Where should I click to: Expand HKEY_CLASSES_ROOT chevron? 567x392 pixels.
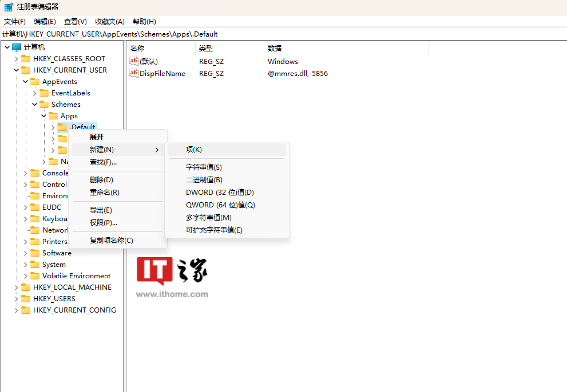(16, 59)
